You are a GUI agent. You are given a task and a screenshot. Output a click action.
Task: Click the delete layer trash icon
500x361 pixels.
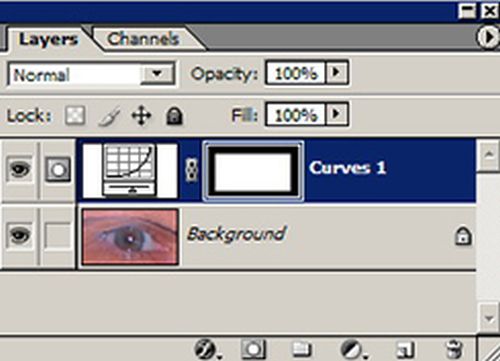tap(454, 350)
